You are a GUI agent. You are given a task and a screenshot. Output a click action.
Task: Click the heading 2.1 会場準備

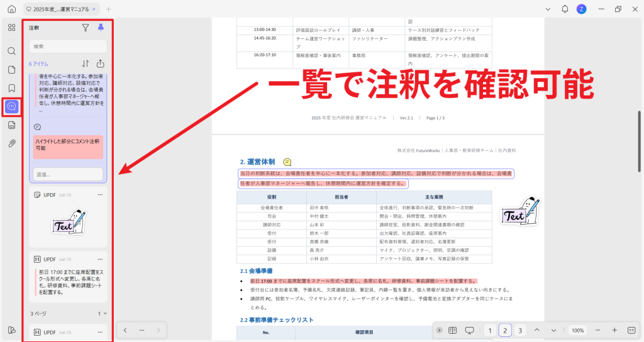257,271
